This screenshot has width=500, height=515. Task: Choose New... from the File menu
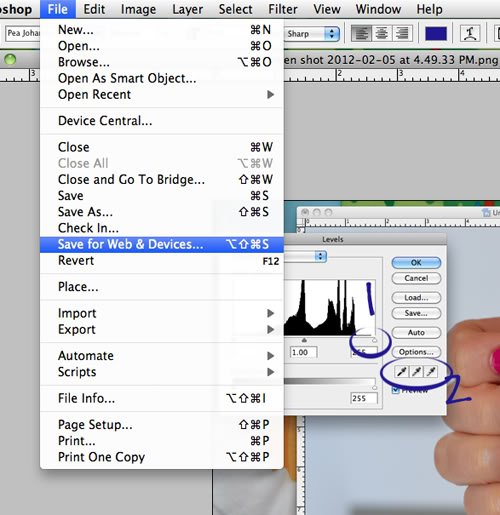162,30
